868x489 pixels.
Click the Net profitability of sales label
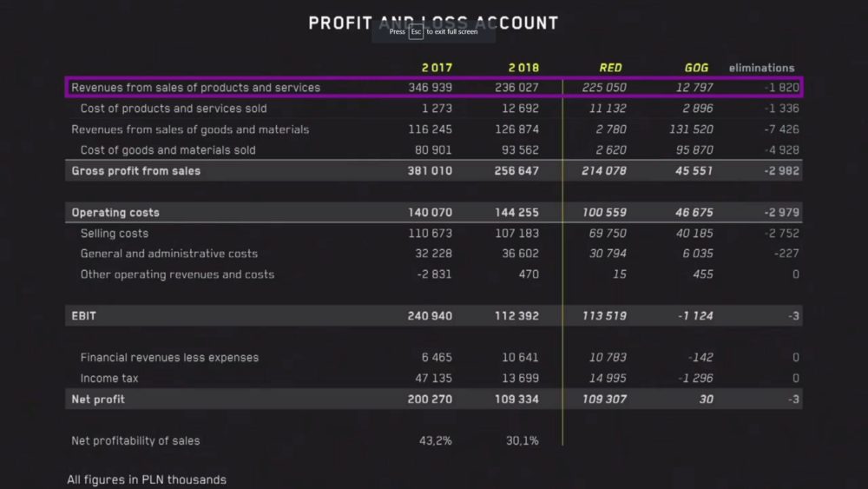[x=135, y=441]
